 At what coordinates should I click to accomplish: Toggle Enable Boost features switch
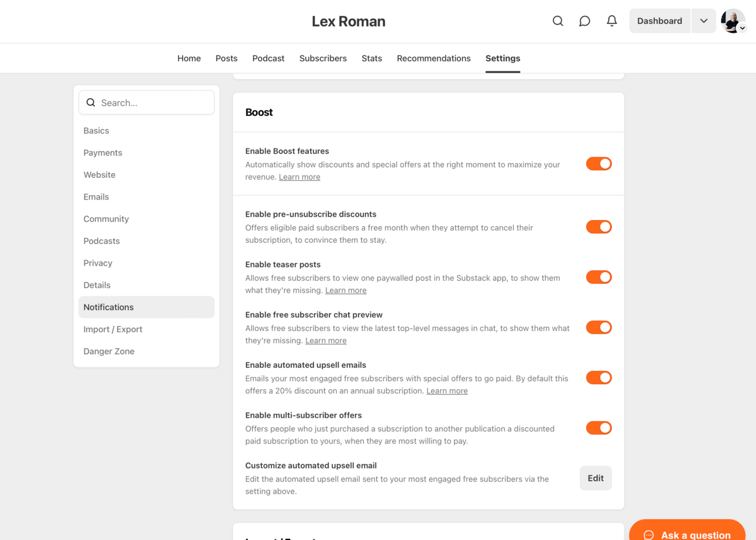coord(599,164)
